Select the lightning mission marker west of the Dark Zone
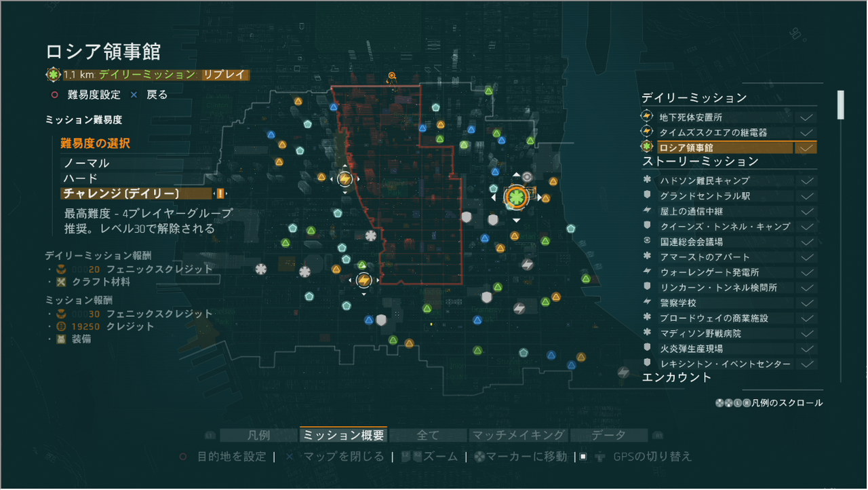Screen dimensions: 868x490 point(344,179)
